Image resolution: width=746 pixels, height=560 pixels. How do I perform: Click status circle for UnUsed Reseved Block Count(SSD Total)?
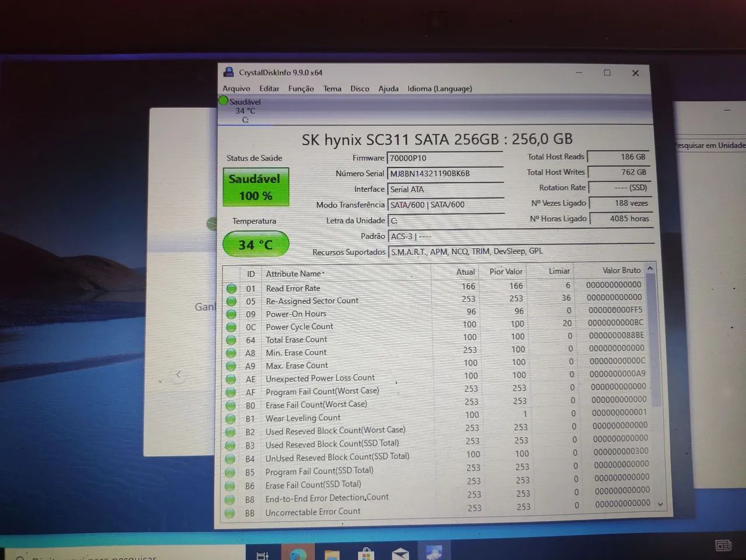tap(230, 459)
